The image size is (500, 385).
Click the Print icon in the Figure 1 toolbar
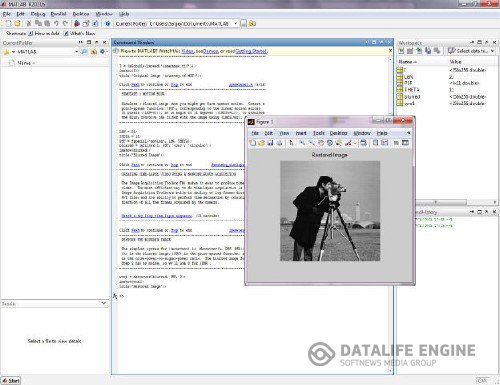tap(279, 143)
